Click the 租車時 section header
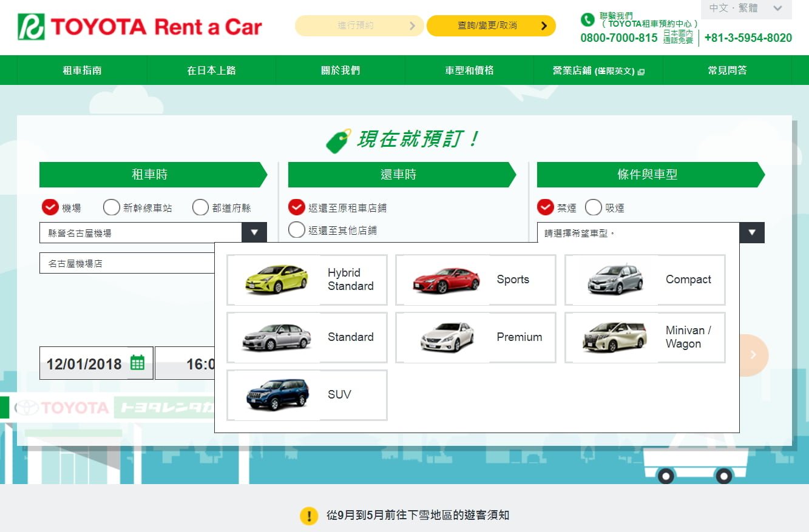Image resolution: width=809 pixels, height=532 pixels. (153, 175)
